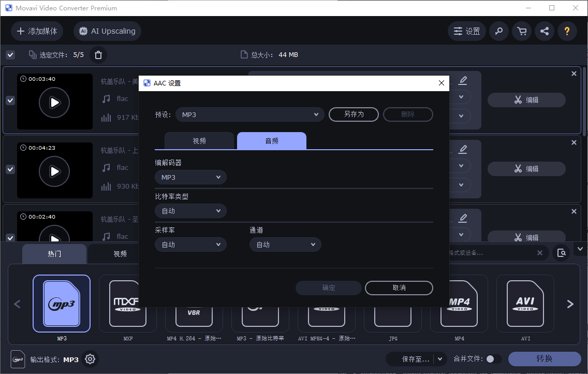Open the shopping cart icon
This screenshot has height=374, width=588.
pyautogui.click(x=522, y=31)
